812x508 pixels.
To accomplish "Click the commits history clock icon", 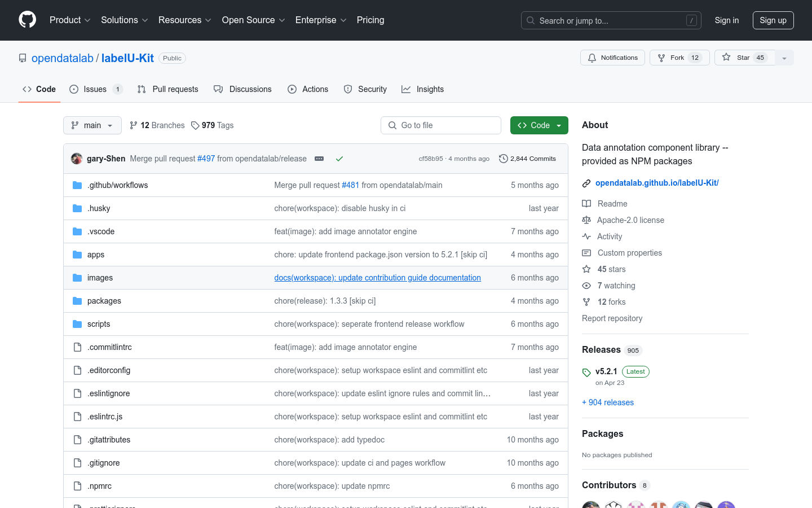I will [x=503, y=159].
